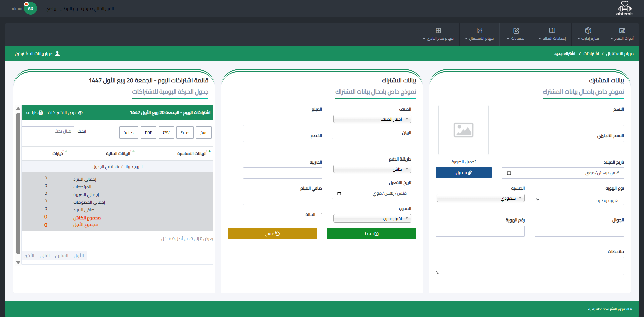Screen dimensions: 644x317
Task: Click the image placeholder thumbnail icon
Action: click(463, 130)
